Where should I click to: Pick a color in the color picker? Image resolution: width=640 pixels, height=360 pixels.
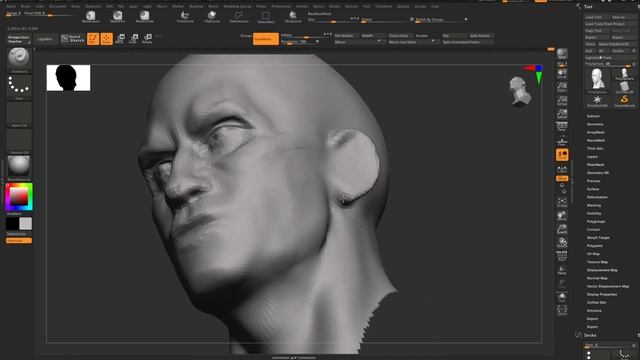coord(19,197)
